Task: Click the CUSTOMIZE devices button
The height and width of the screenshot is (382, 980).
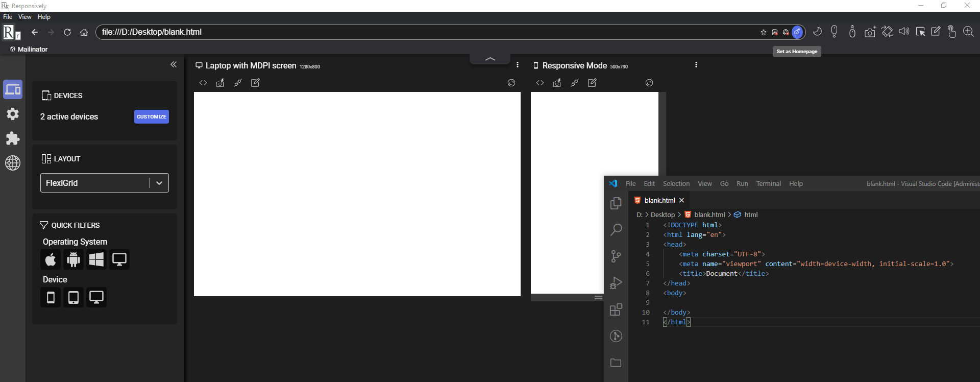Action: click(x=152, y=116)
